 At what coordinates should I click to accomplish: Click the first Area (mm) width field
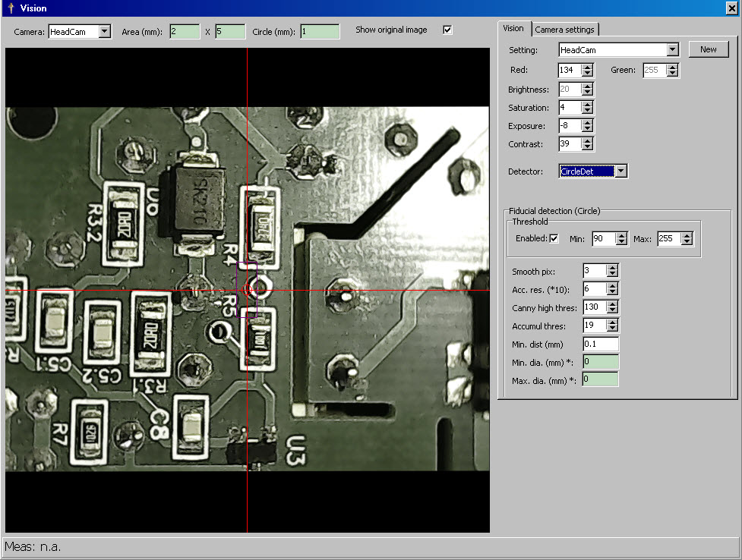[185, 32]
